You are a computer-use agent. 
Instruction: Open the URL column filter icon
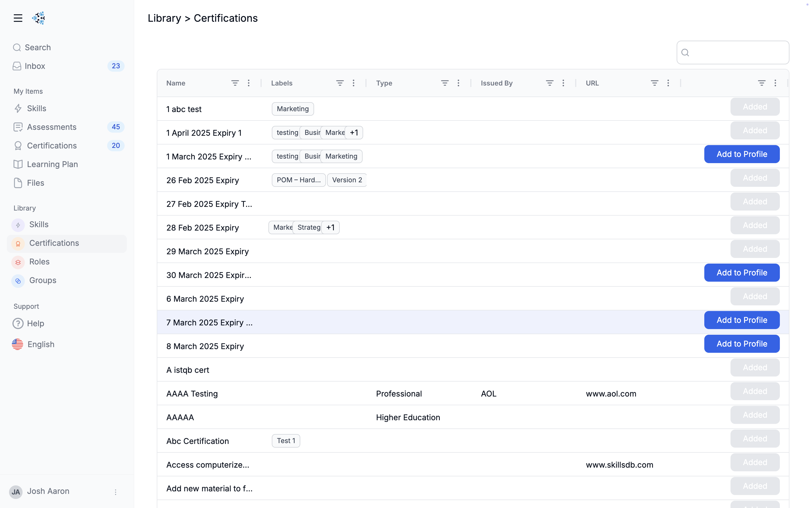point(655,83)
